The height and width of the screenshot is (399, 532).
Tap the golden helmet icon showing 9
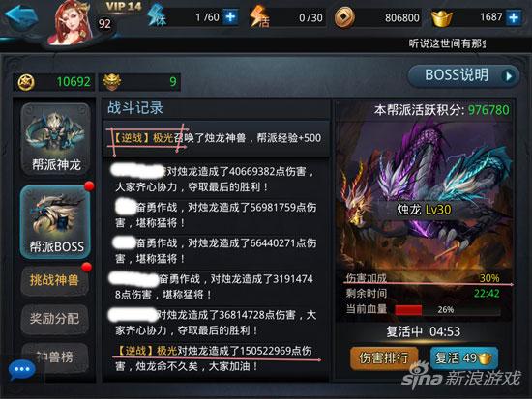coord(112,82)
